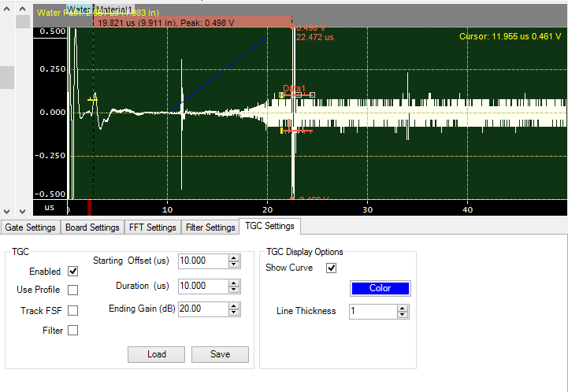Raise Line Thickness with the up arrow

(403, 308)
